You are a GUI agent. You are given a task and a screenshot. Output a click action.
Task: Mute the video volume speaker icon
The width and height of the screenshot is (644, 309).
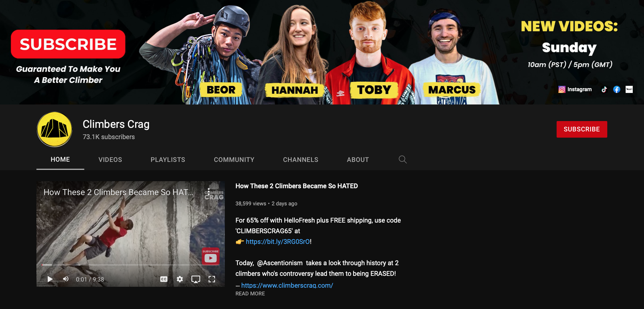(66, 279)
